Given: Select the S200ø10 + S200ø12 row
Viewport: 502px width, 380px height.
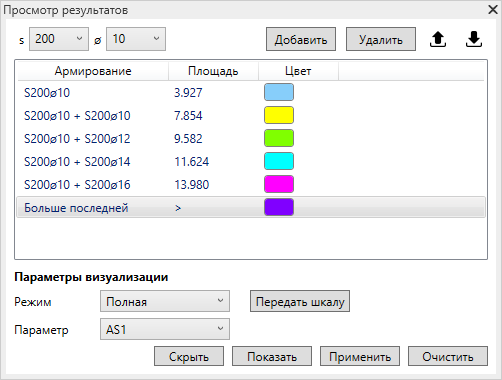Looking at the screenshot, I should pyautogui.click(x=251, y=138).
